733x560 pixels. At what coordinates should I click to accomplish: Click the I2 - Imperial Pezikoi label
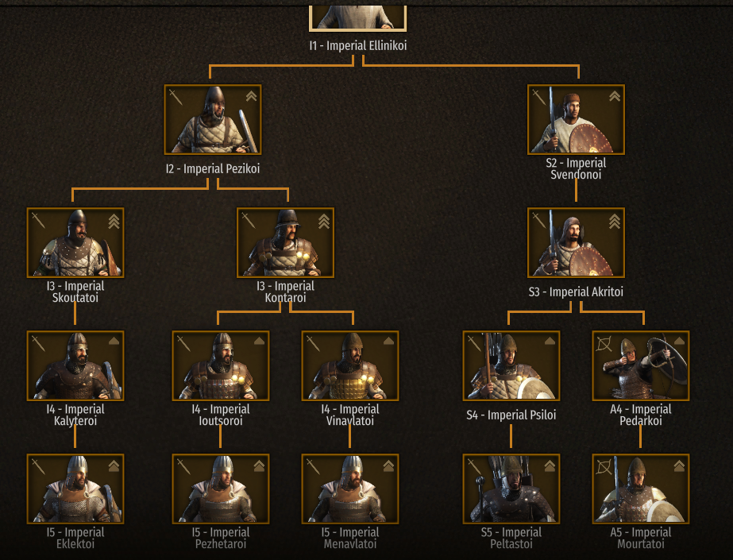pos(213,168)
